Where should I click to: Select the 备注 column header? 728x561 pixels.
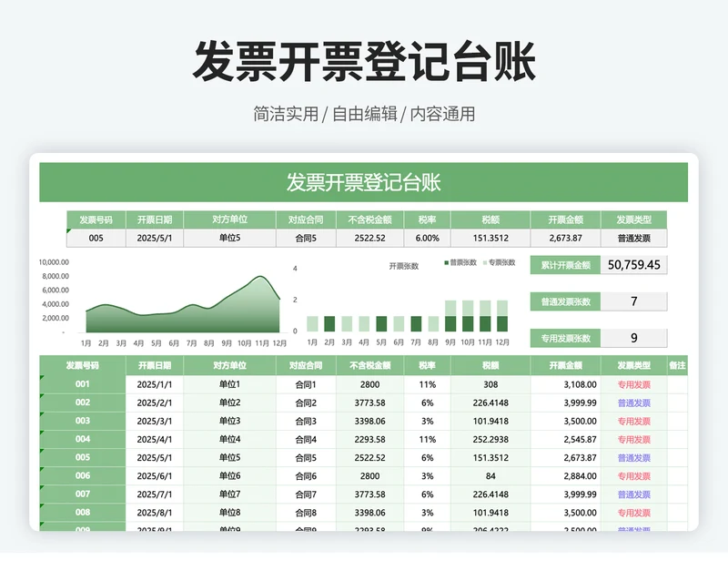[x=677, y=365]
